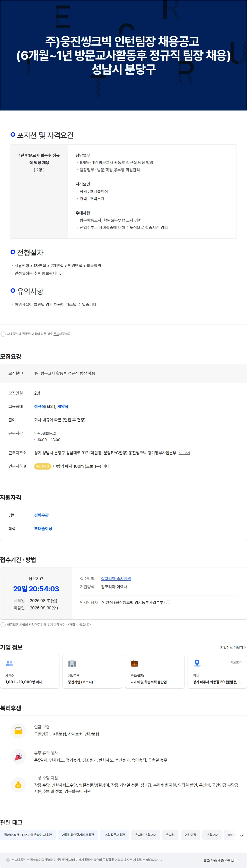The width and height of the screenshot is (247, 868).
Task: Select the 유치원·보육교사 tag
Action: point(145,835)
